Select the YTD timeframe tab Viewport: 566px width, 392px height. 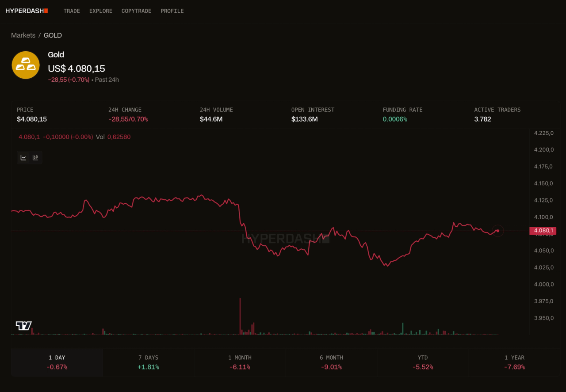(423, 362)
